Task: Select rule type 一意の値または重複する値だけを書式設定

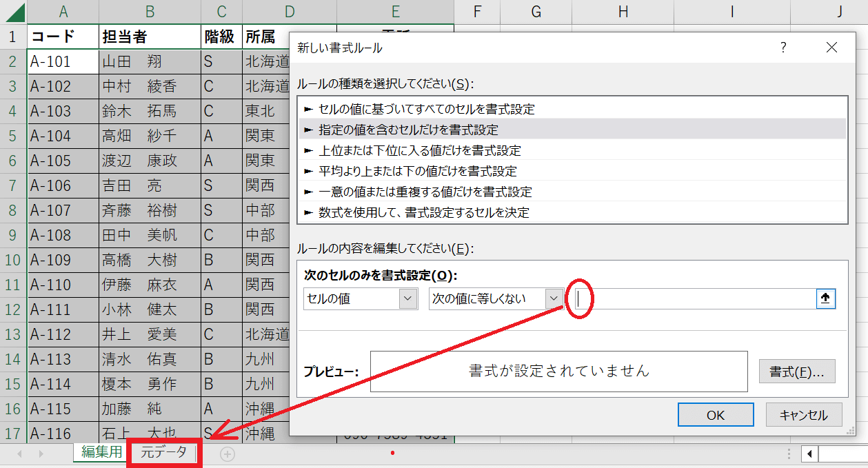Action: click(425, 192)
